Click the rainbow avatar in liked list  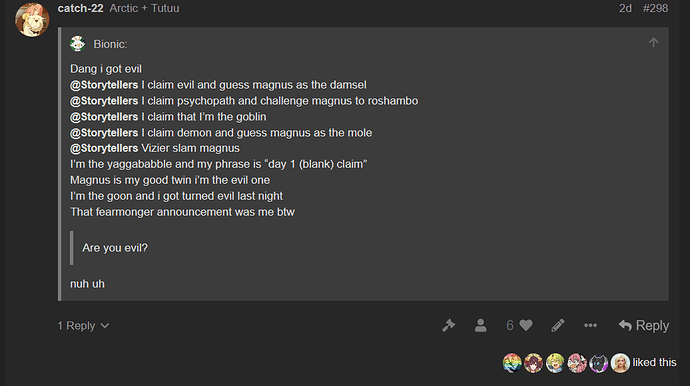[x=512, y=363]
